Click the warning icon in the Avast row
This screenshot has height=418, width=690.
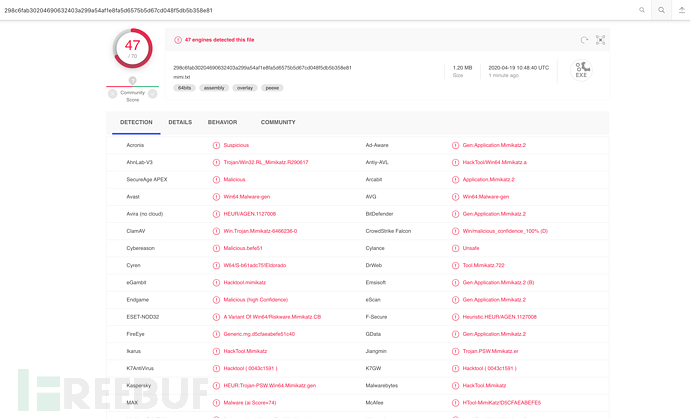click(x=216, y=197)
